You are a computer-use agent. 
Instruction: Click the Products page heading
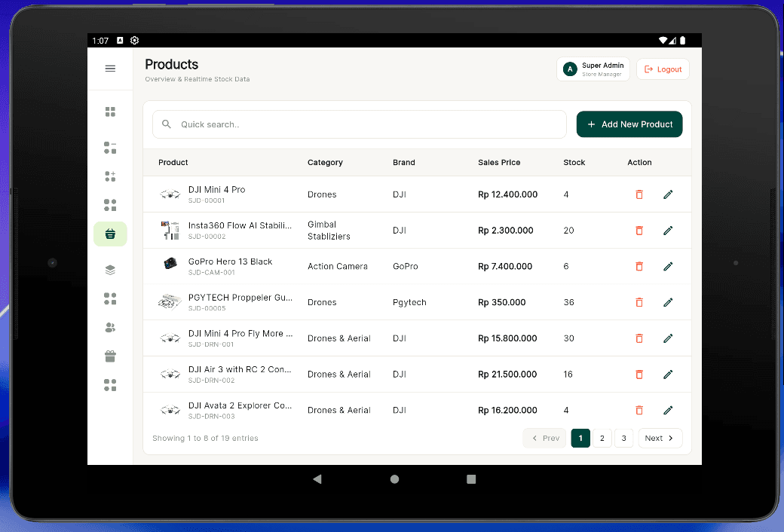pos(172,65)
